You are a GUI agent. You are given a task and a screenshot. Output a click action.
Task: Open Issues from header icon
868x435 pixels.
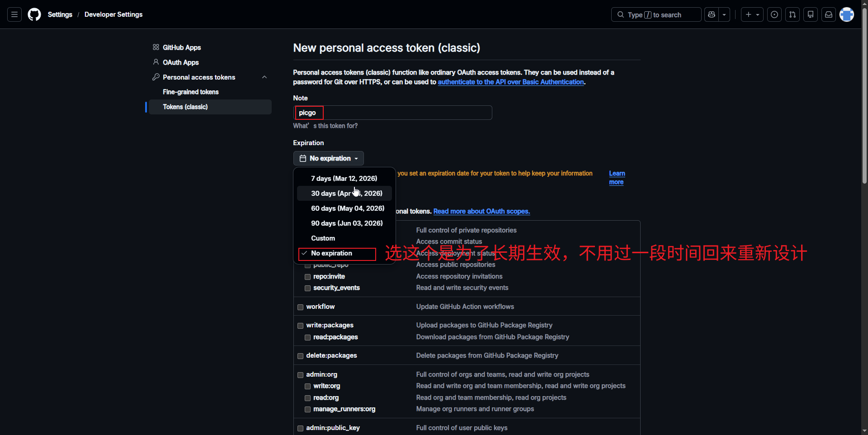774,14
